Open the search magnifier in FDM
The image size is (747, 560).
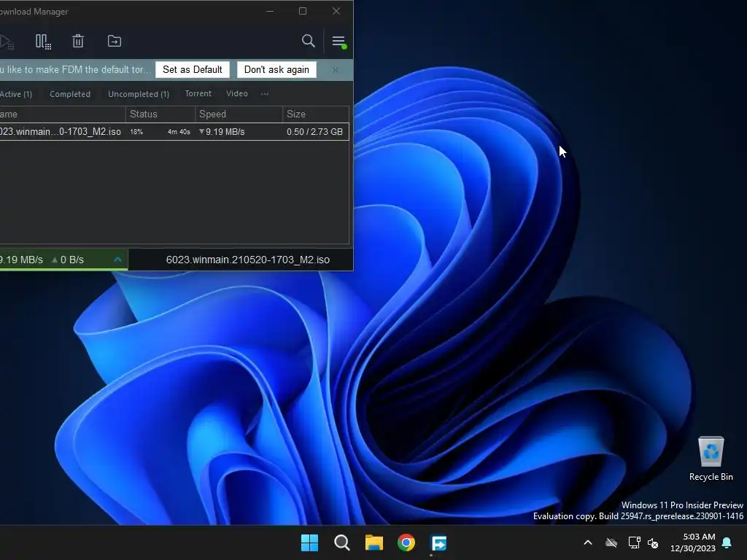[x=309, y=41]
